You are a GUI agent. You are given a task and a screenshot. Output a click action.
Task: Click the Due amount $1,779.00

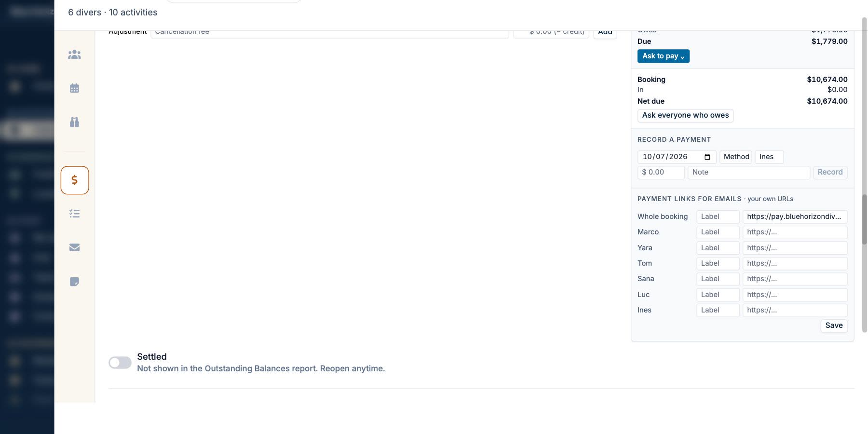coord(829,41)
